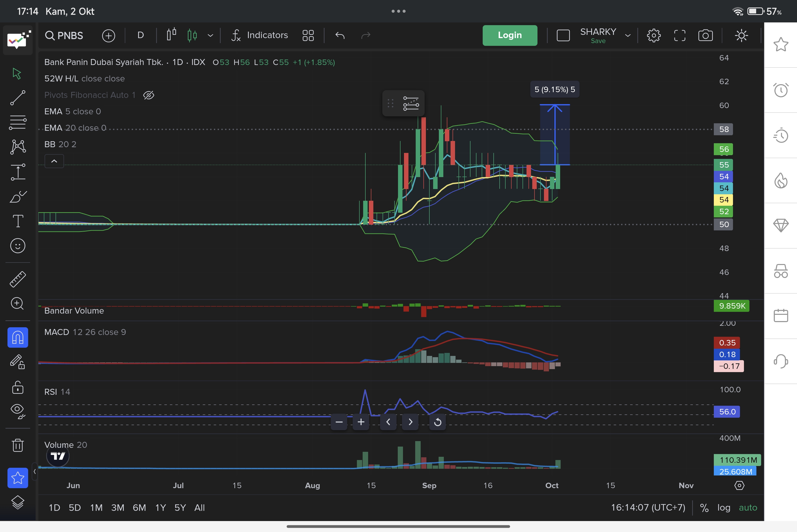Select the ruler measure tool
The height and width of the screenshot is (532, 797).
[18, 279]
